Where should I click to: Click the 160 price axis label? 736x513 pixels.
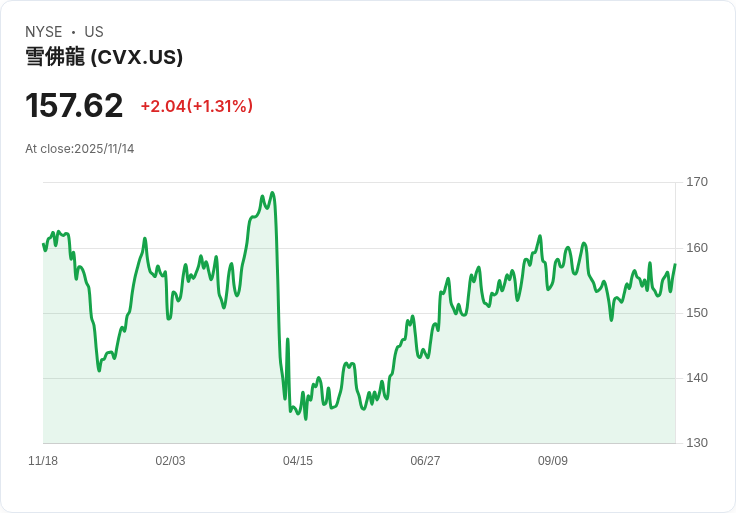(x=697, y=248)
